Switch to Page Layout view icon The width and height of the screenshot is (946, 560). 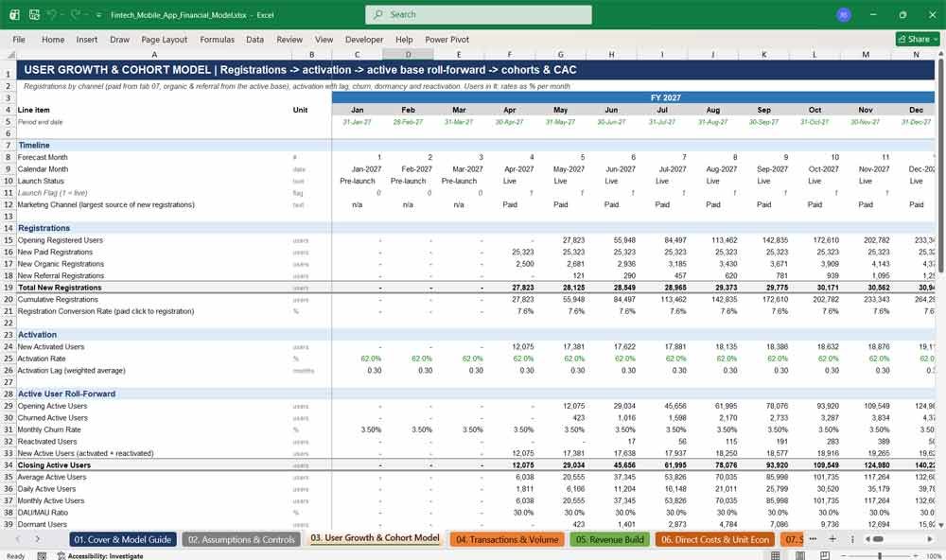point(800,555)
